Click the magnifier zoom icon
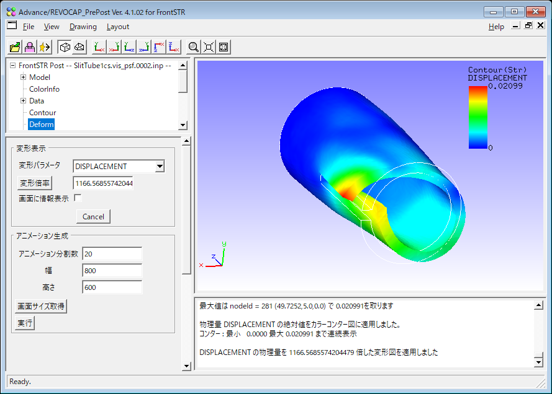Image resolution: width=552 pixels, height=394 pixels. coord(193,47)
